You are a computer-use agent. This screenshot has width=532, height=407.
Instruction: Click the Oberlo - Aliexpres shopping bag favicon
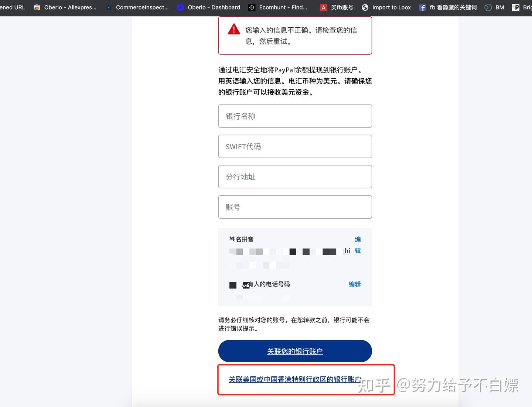click(x=37, y=7)
